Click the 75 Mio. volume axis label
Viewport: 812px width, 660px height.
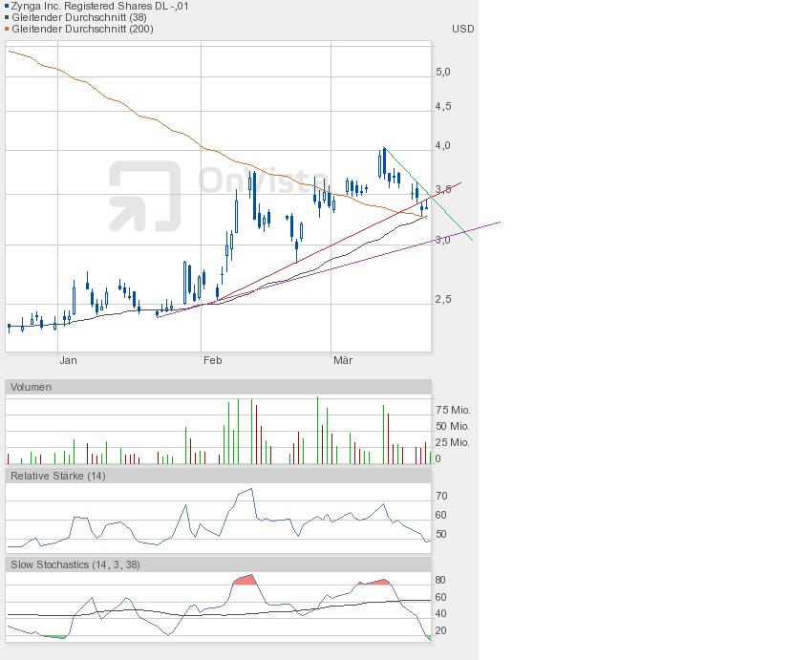click(452, 410)
